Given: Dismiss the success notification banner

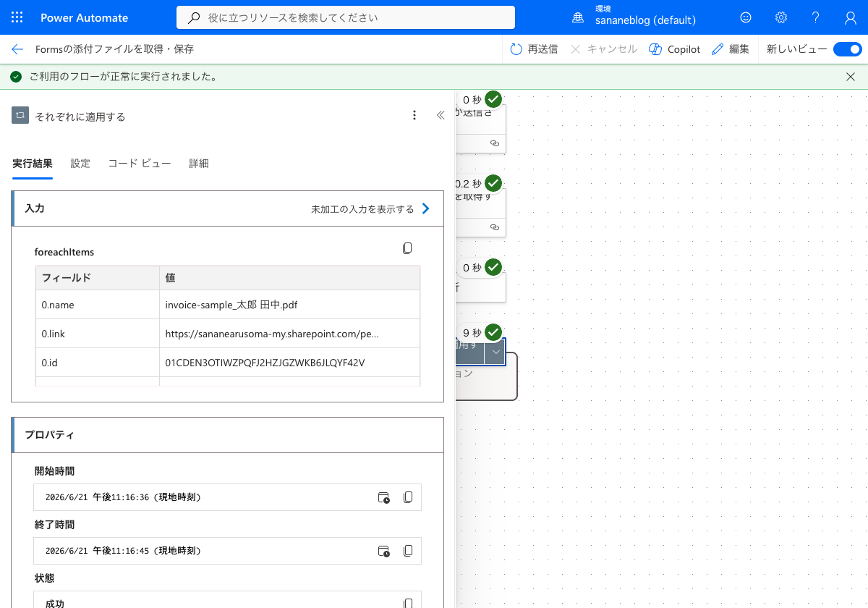Looking at the screenshot, I should point(851,77).
